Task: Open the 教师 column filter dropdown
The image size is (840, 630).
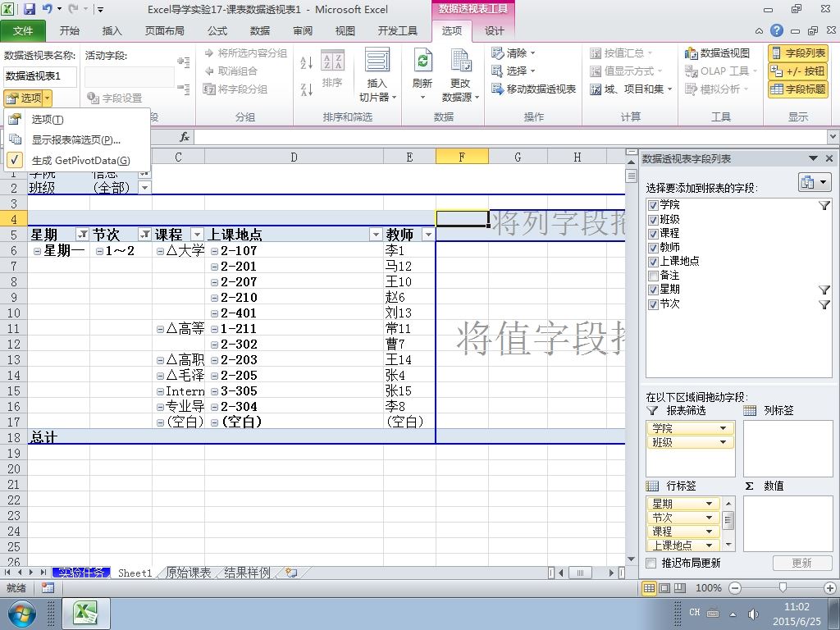Action: coord(428,234)
